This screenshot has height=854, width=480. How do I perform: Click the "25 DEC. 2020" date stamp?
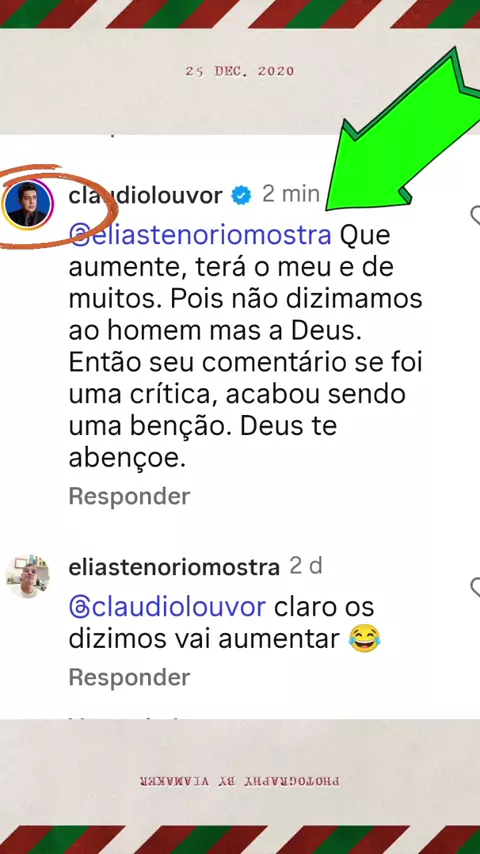pos(240,71)
